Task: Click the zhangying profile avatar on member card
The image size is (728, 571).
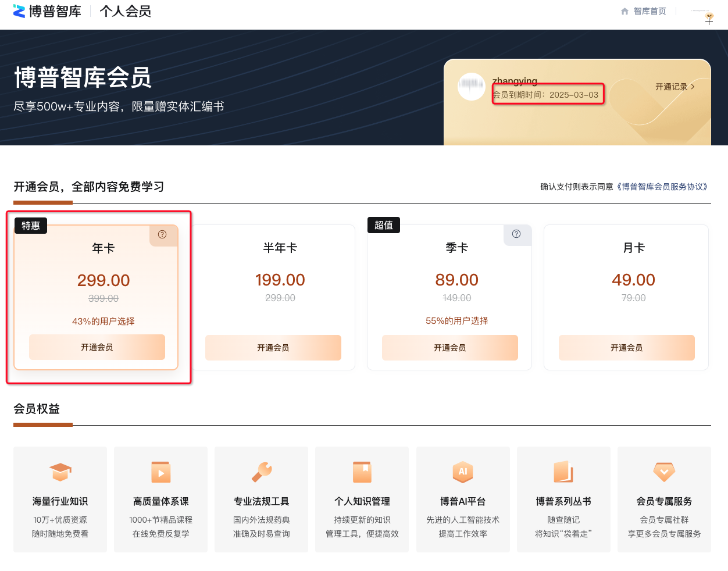Action: 472,86
